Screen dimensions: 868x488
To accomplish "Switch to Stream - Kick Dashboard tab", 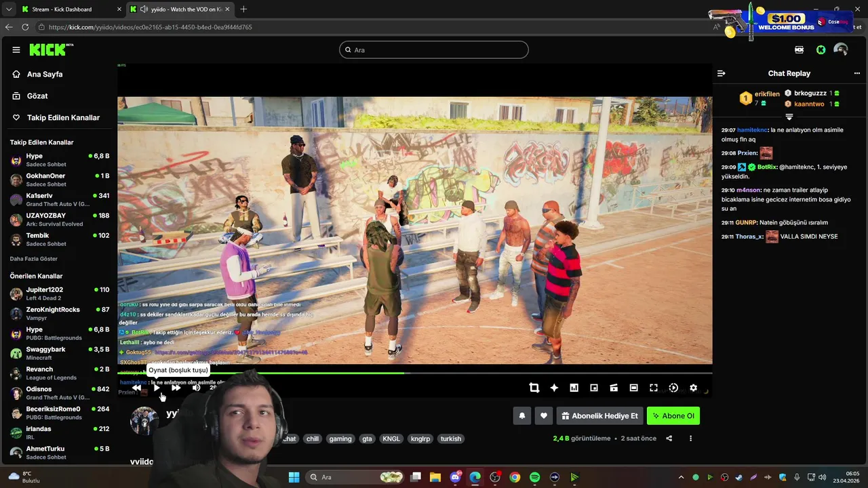I will point(71,9).
